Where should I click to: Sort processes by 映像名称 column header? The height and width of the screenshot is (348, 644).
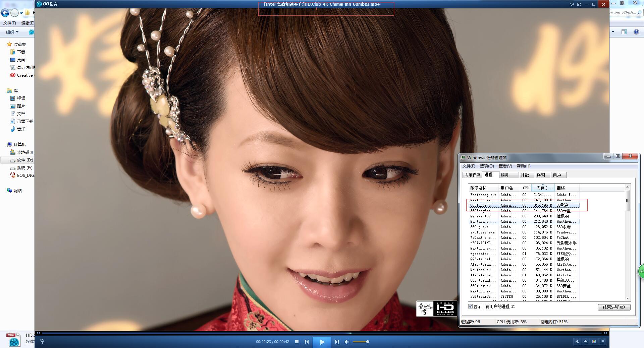point(483,188)
